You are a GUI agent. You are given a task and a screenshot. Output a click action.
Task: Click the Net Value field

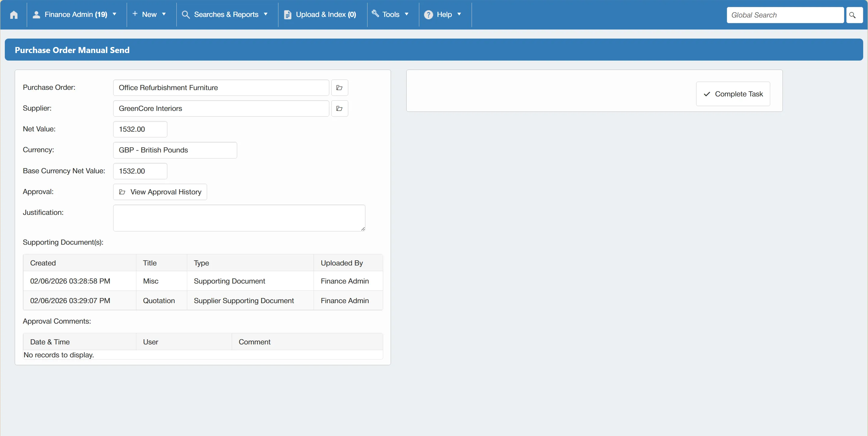140,129
